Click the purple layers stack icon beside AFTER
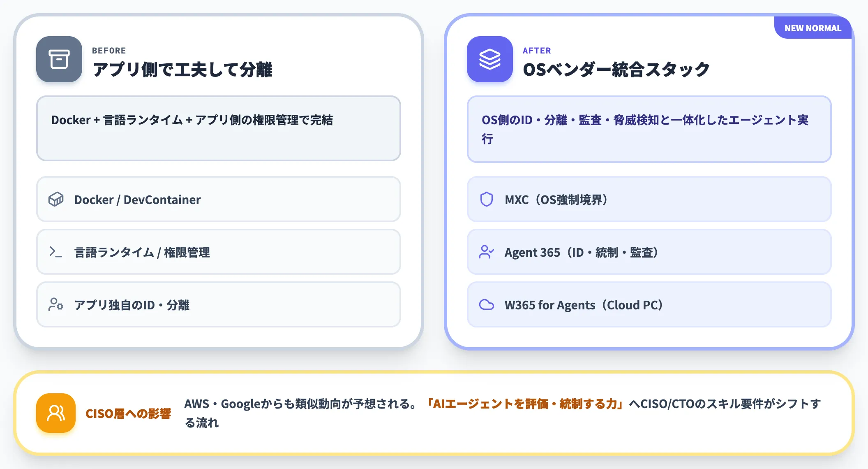The image size is (868, 469). [x=490, y=59]
